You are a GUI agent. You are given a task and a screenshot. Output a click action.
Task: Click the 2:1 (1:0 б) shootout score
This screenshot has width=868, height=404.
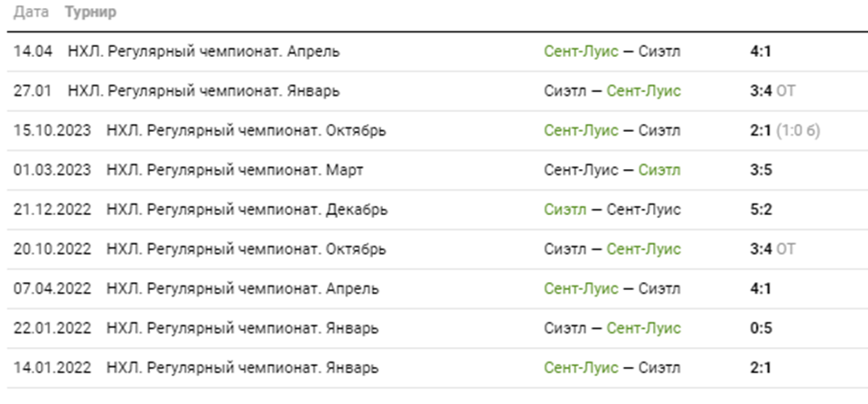(784, 131)
